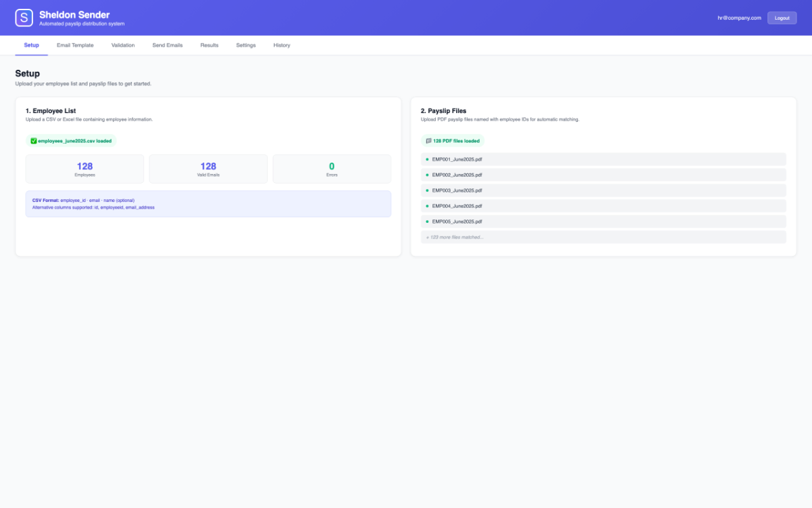Click the 'Automated payslip distribution system' subtitle

[x=82, y=24]
